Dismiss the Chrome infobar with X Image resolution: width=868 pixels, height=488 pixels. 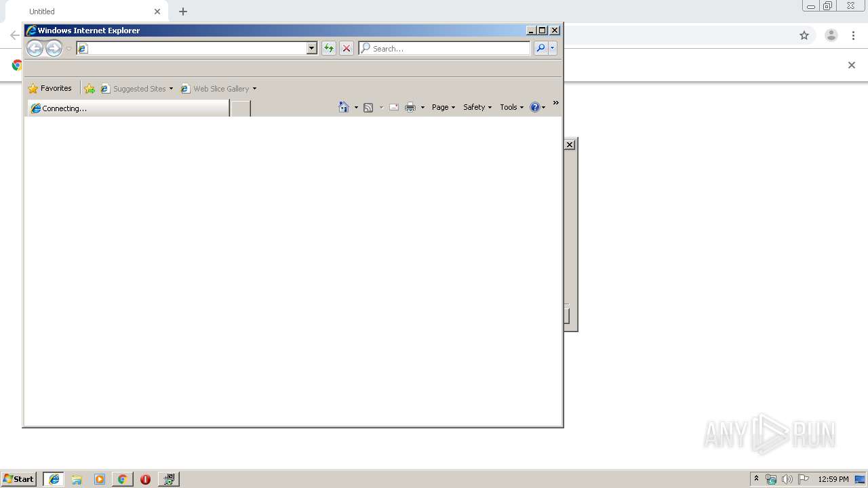tap(852, 65)
